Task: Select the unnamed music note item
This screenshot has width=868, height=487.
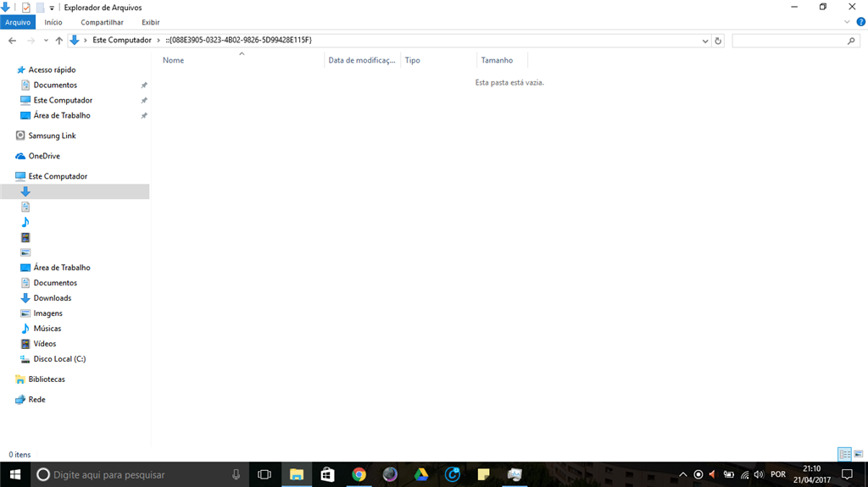Action: tap(25, 222)
